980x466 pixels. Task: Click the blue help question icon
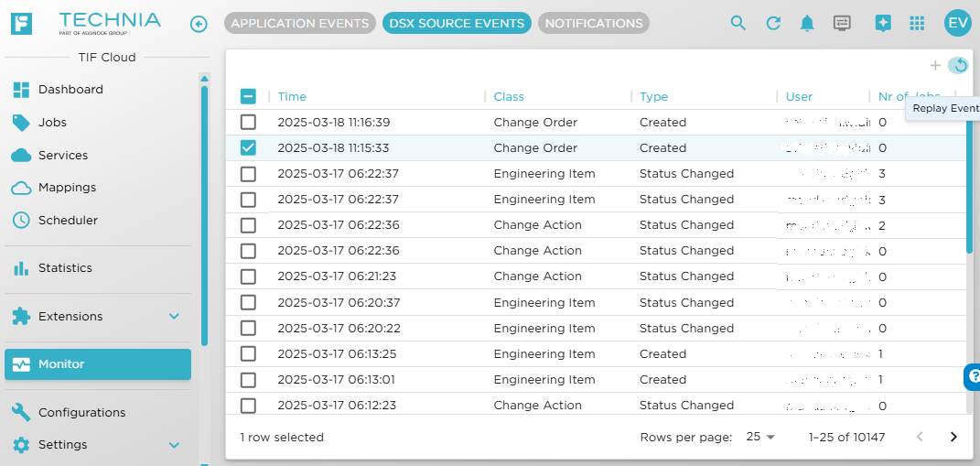[x=973, y=376]
